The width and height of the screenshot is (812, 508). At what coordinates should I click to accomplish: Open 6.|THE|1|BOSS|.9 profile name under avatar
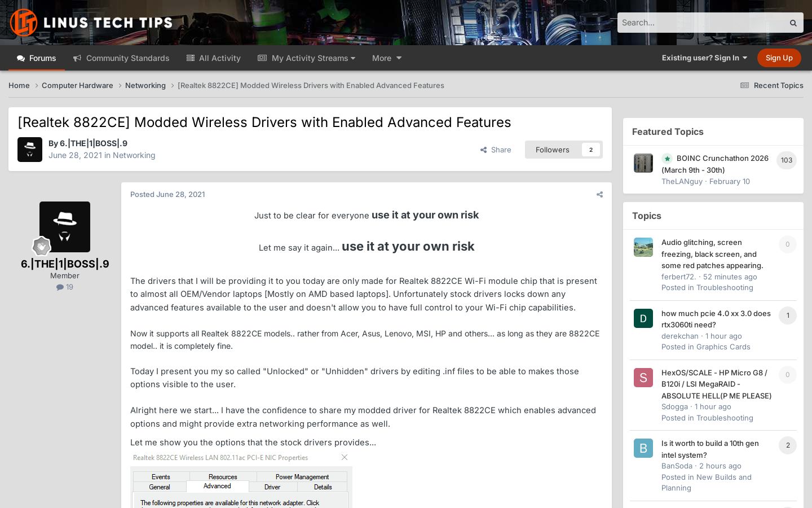click(65, 264)
